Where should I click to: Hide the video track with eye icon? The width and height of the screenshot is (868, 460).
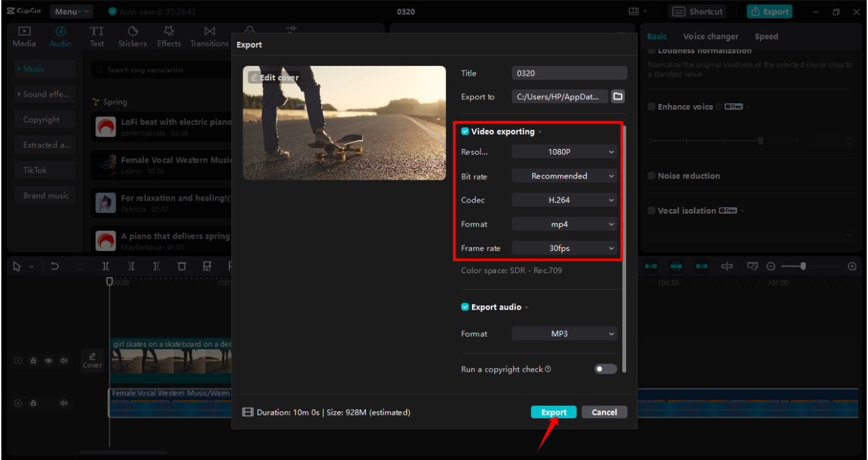coord(48,361)
